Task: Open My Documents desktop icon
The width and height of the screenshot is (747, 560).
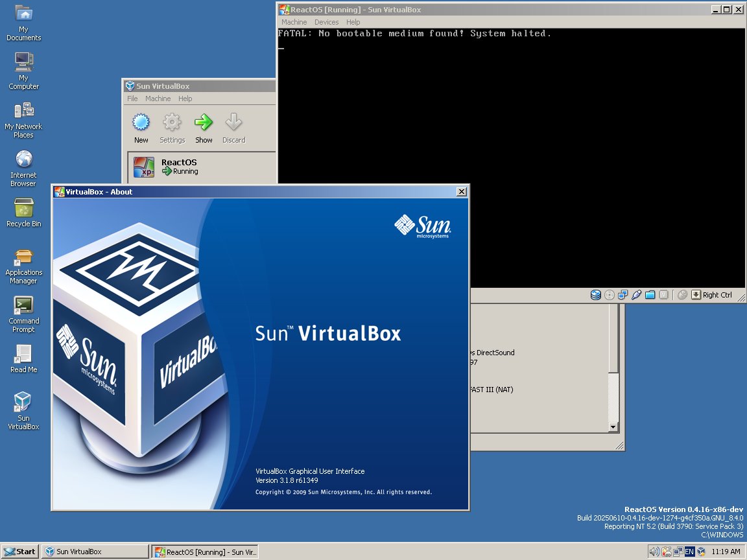Action: point(23,23)
